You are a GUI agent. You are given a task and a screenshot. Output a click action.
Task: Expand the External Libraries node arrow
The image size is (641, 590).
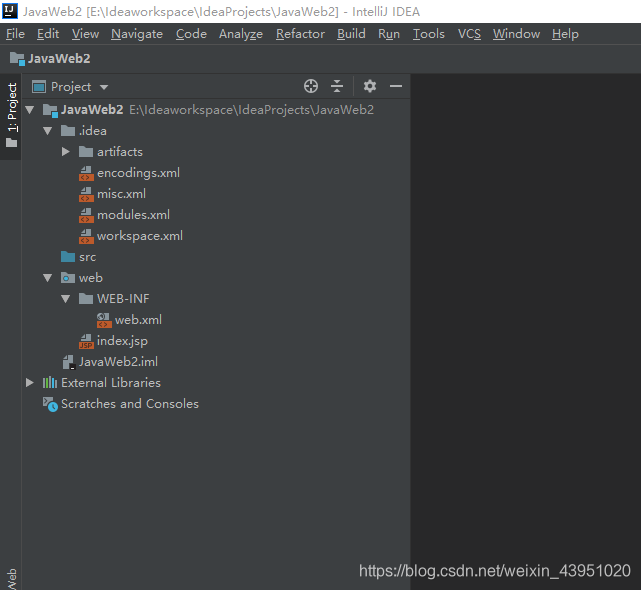[29, 383]
